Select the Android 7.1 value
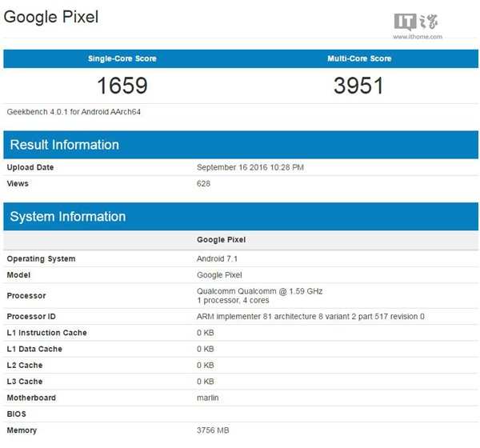Image resolution: width=480 pixels, height=448 pixels. (218, 258)
